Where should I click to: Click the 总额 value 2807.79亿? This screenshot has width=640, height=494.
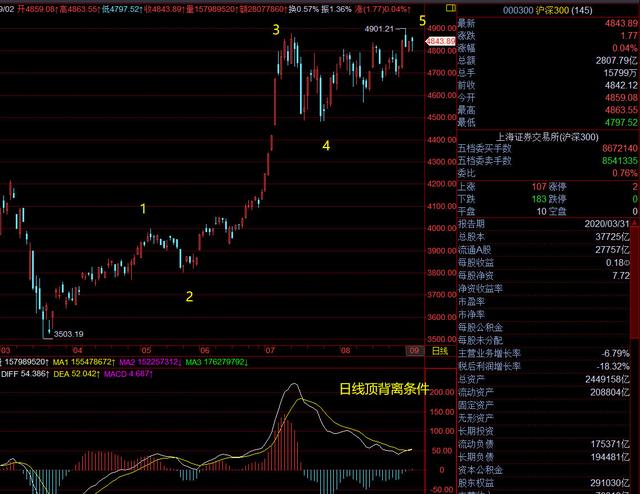(x=616, y=61)
